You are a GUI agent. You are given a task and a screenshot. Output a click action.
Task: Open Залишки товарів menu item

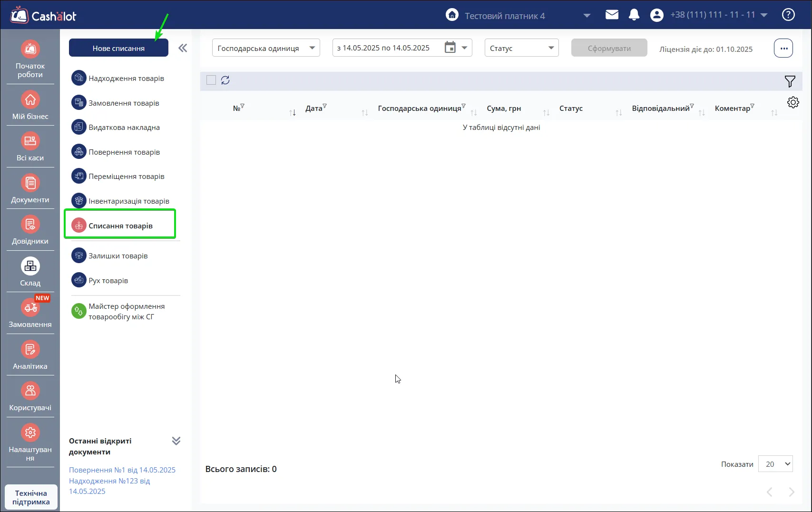point(109,256)
